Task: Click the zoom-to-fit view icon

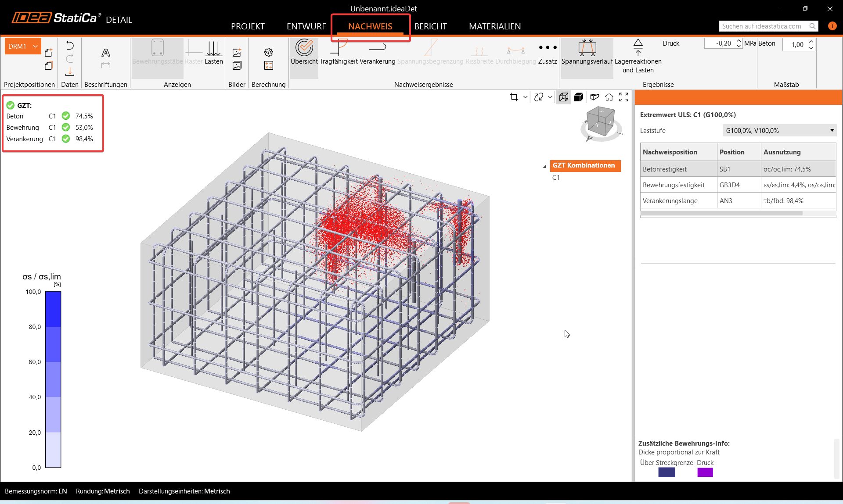Action: click(623, 97)
